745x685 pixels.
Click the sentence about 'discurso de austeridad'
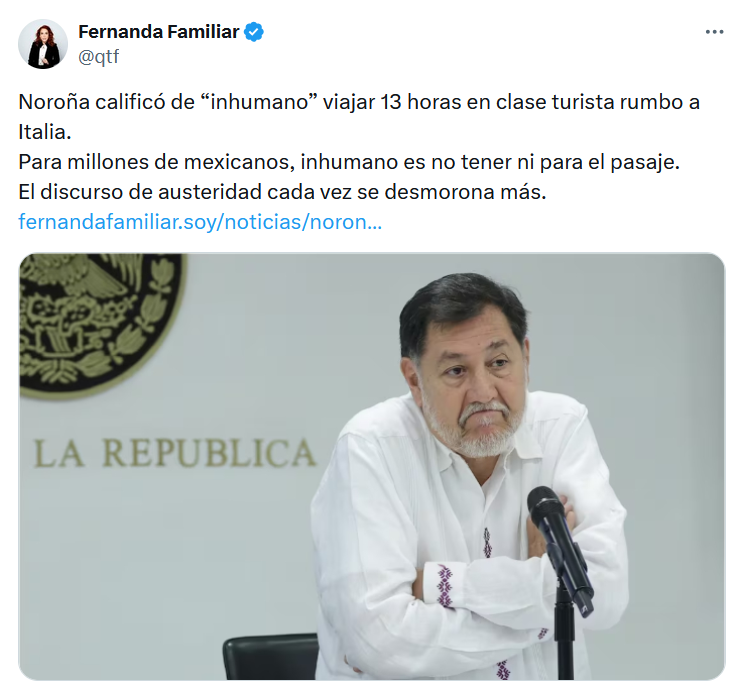(282, 192)
